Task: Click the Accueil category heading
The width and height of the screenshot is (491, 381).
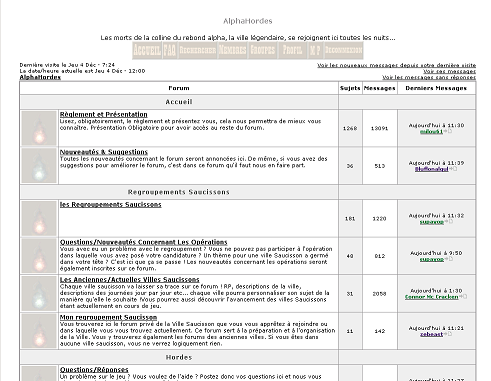Action: click(179, 102)
